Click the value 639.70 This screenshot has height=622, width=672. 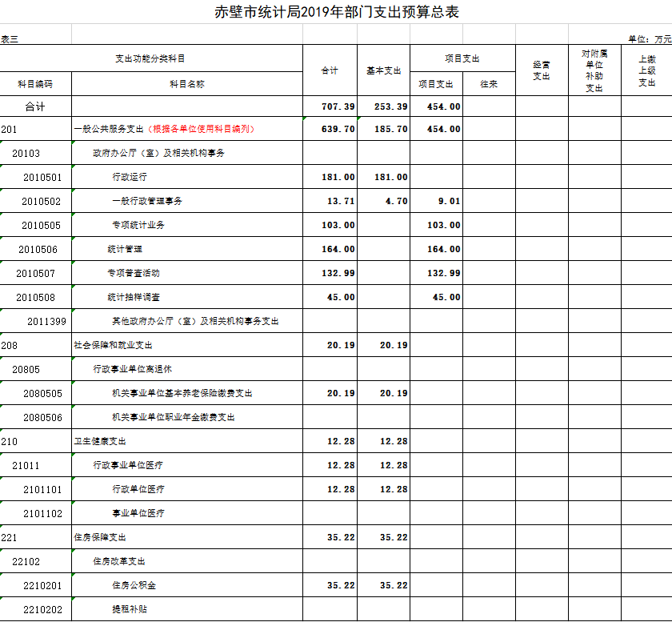point(338,129)
